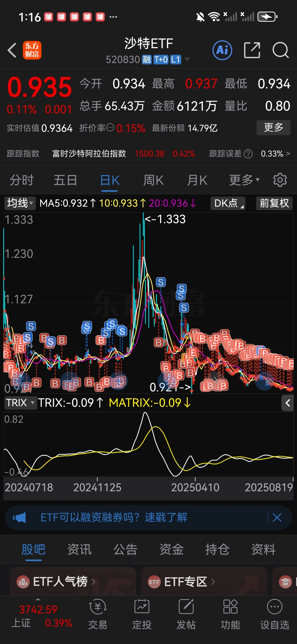
Task: Open the Eastmoney orange logo
Action: (32, 50)
